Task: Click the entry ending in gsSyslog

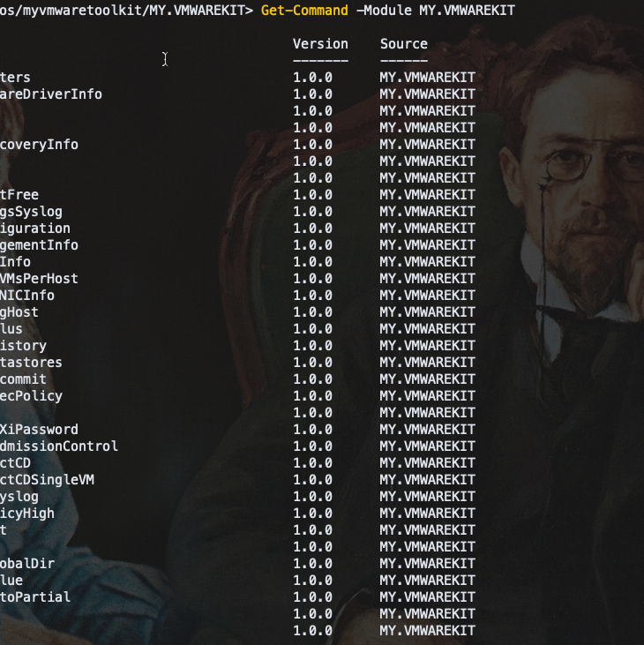Action: [31, 211]
